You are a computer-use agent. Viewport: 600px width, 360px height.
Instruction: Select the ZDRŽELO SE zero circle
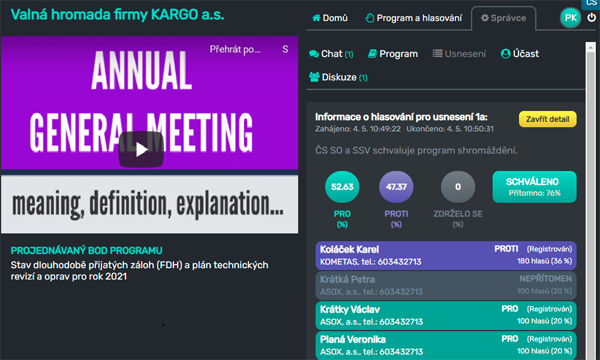(x=458, y=187)
